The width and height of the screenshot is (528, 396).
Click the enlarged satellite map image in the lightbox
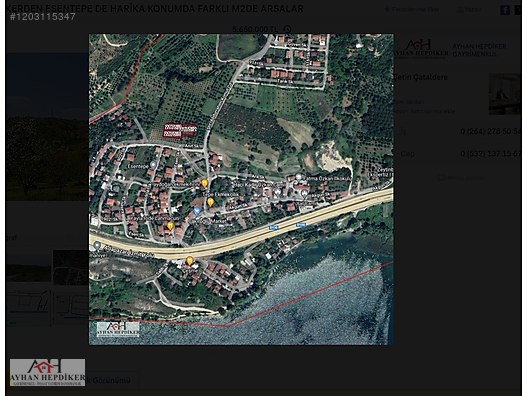click(241, 189)
